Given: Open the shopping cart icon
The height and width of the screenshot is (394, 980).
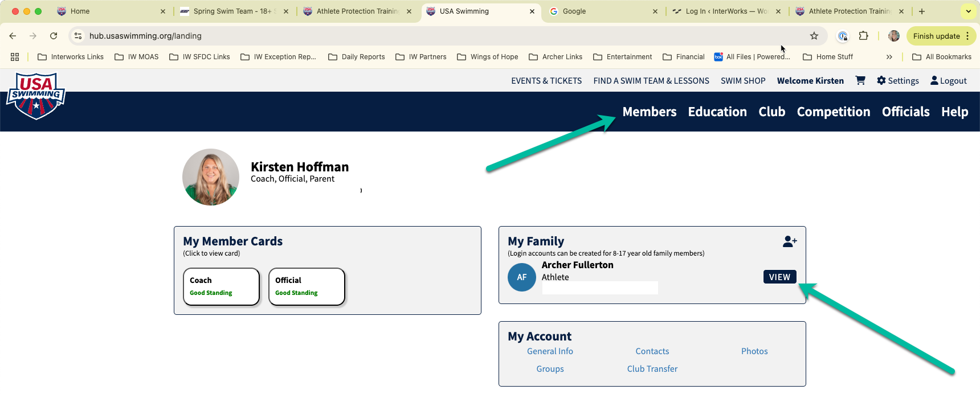Looking at the screenshot, I should (860, 80).
